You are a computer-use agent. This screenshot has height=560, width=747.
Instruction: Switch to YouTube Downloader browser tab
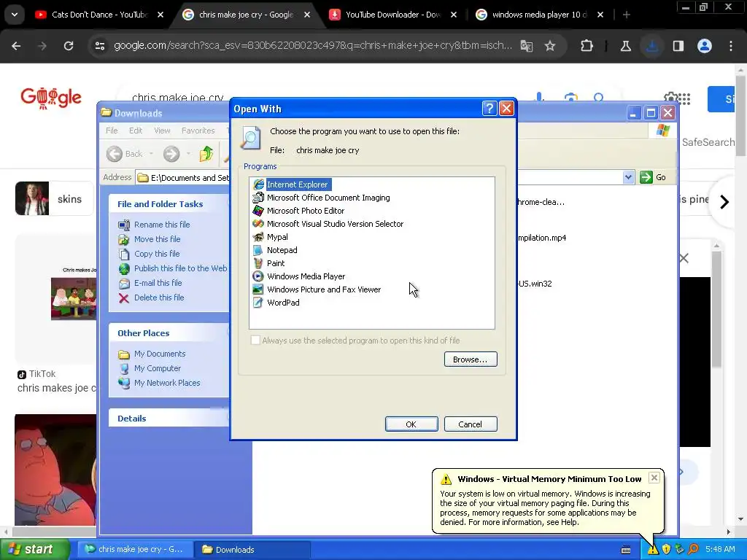click(x=393, y=15)
